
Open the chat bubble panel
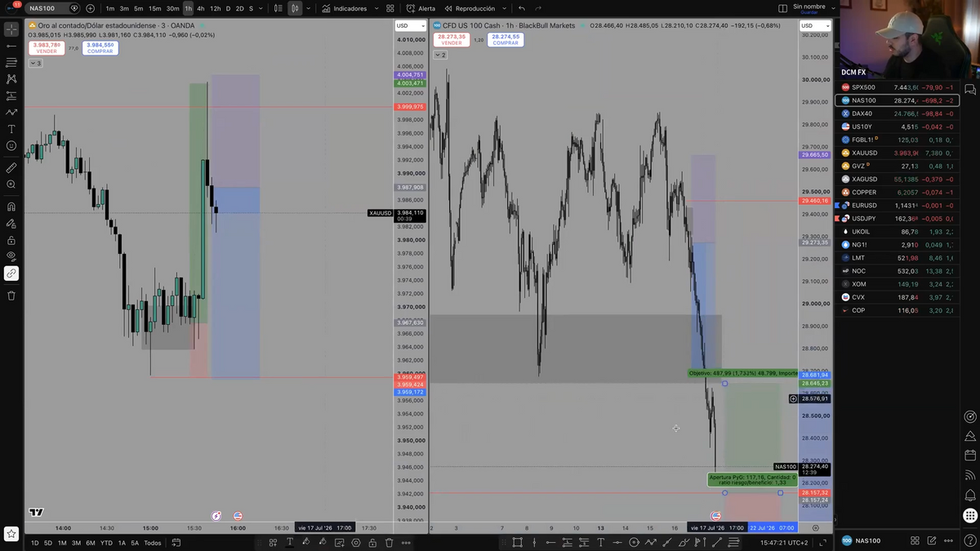pyautogui.click(x=969, y=90)
